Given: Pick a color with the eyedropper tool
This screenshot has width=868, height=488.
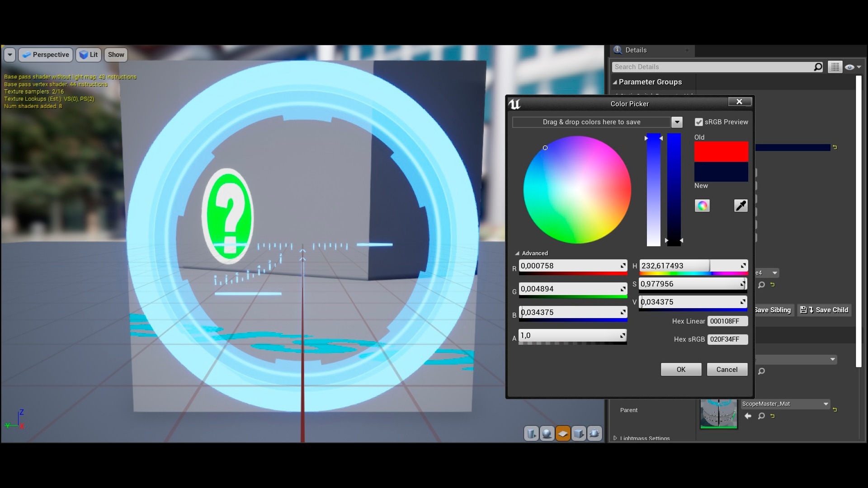Looking at the screenshot, I should click(x=741, y=206).
